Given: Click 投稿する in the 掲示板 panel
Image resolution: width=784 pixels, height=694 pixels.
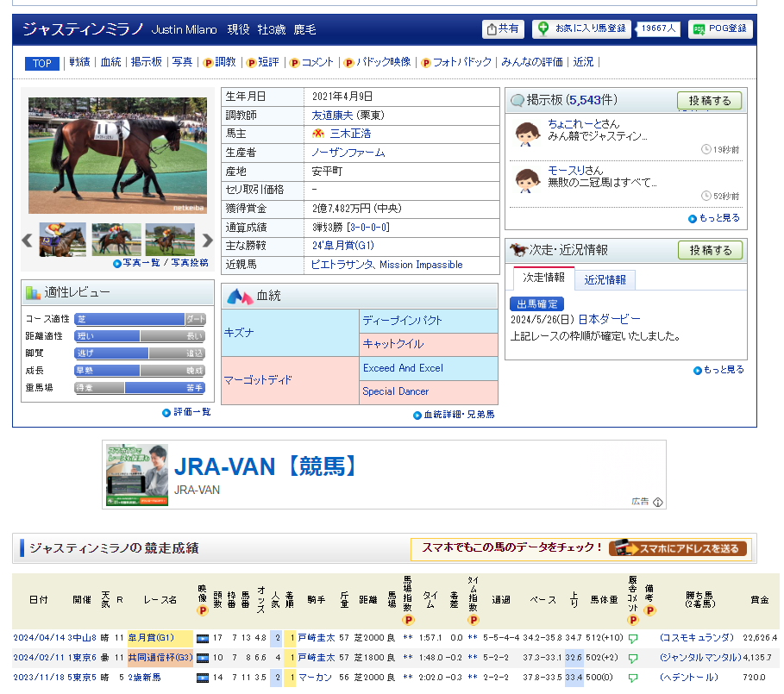Looking at the screenshot, I should coord(709,101).
